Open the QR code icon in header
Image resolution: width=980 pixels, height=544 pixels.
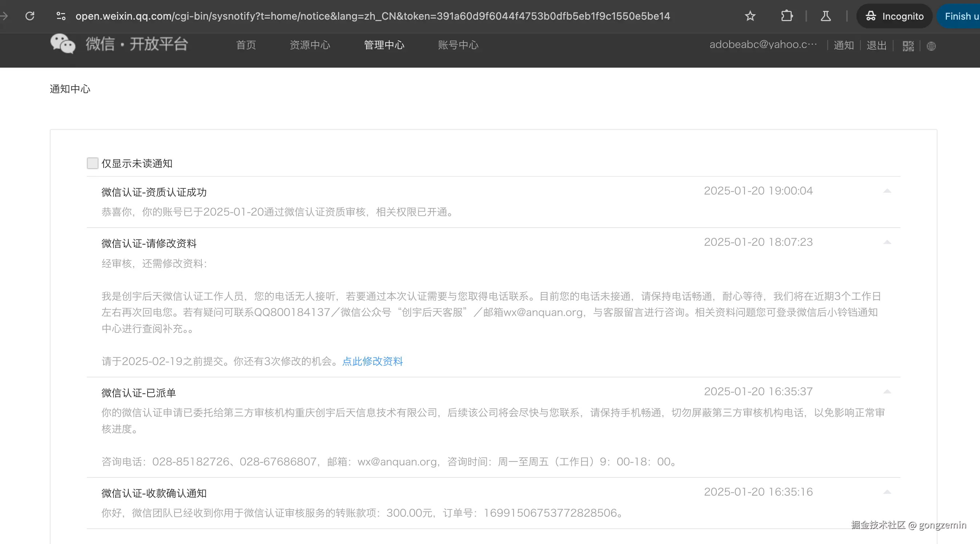click(908, 46)
